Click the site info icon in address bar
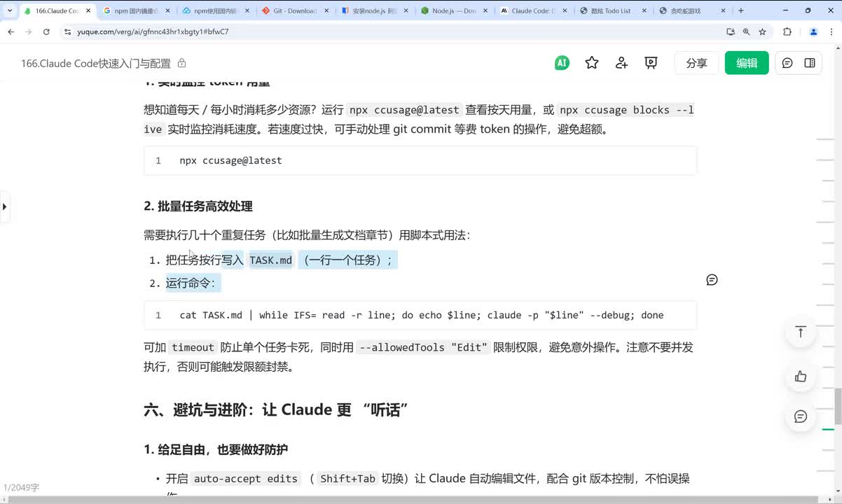This screenshot has width=842, height=504. pyautogui.click(x=67, y=31)
